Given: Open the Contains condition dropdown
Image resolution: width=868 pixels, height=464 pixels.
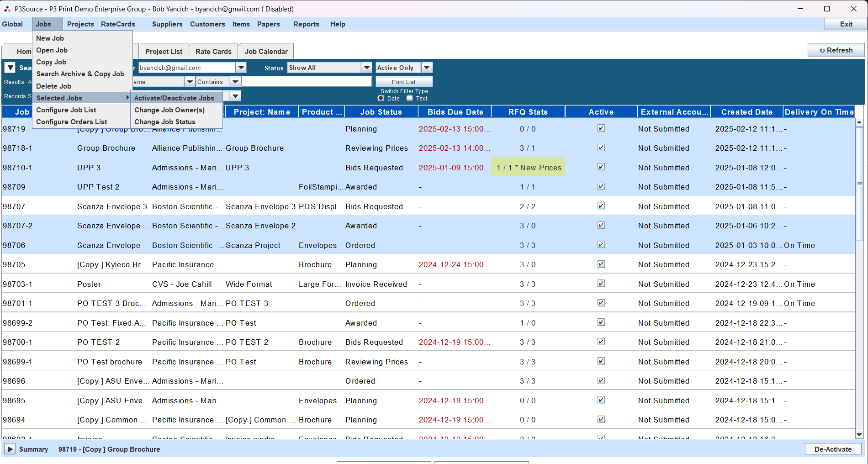Looking at the screenshot, I should click(235, 82).
